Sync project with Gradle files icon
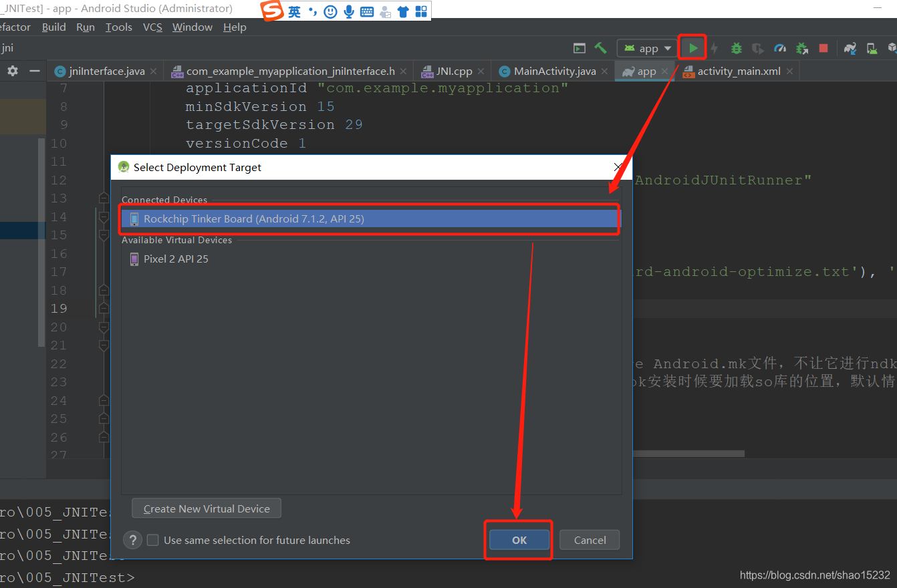897x588 pixels. 850,48
